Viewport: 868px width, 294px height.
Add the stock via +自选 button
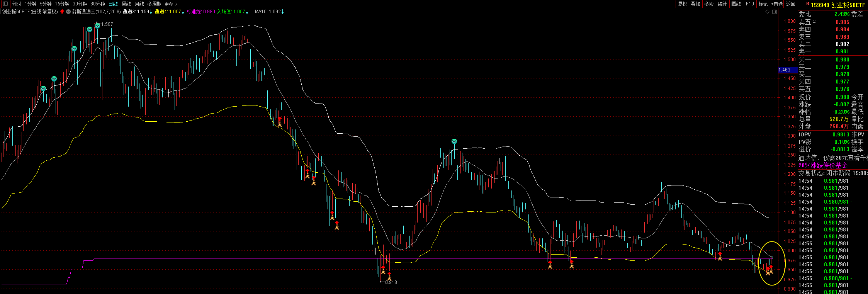[777, 4]
